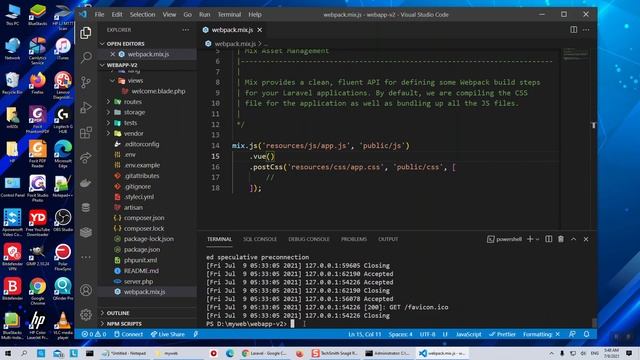640x360 pixels.
Task: Open the Help menu
Action: [x=255, y=14]
